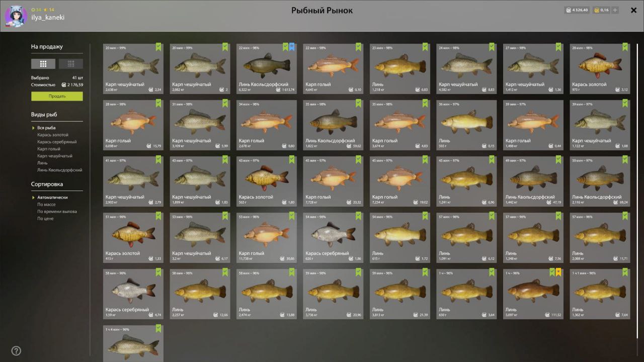Filter fish list by Карась золотой
The width and height of the screenshot is (644, 362).
click(x=53, y=135)
